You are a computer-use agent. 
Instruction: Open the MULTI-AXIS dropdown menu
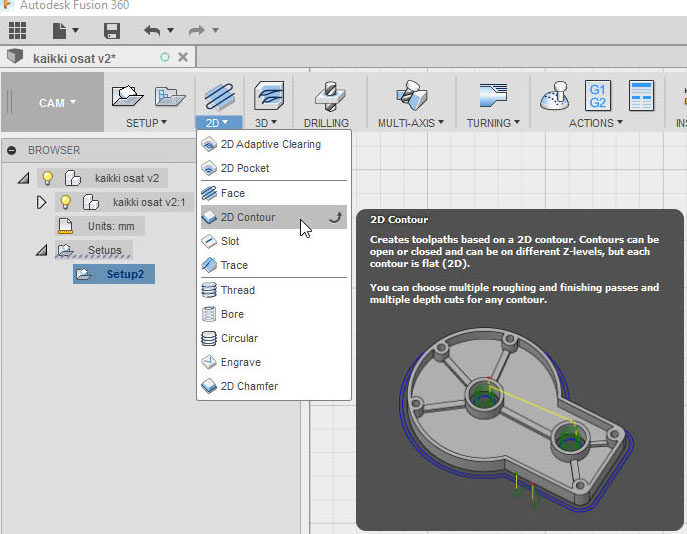pos(411,123)
